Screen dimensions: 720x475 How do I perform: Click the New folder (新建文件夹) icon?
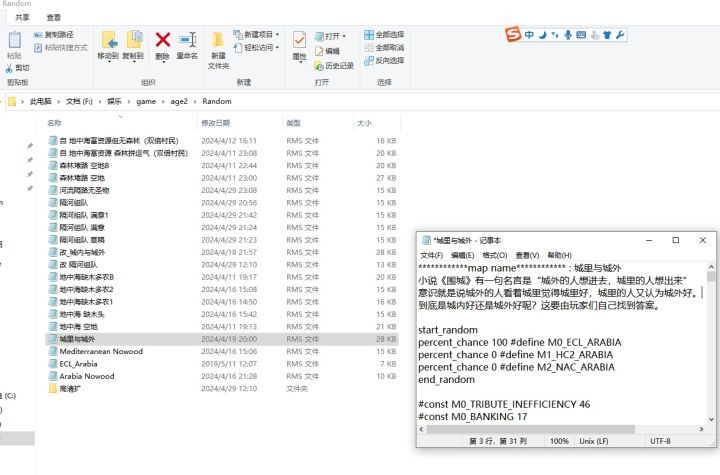coord(218,40)
